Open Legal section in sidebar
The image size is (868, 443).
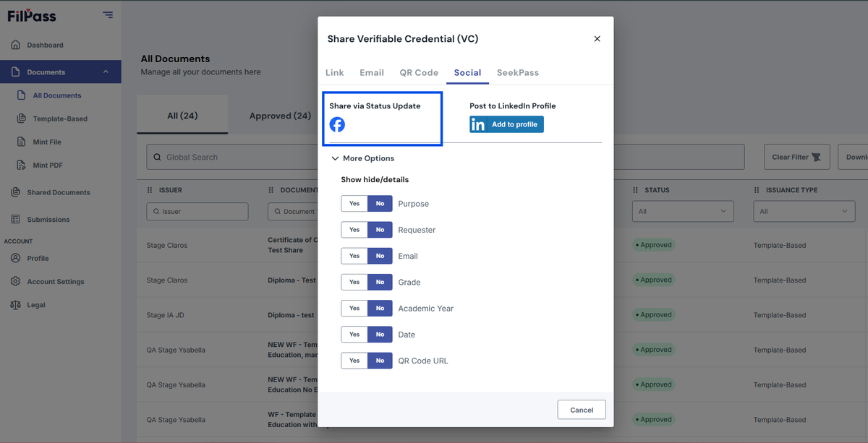[36, 305]
